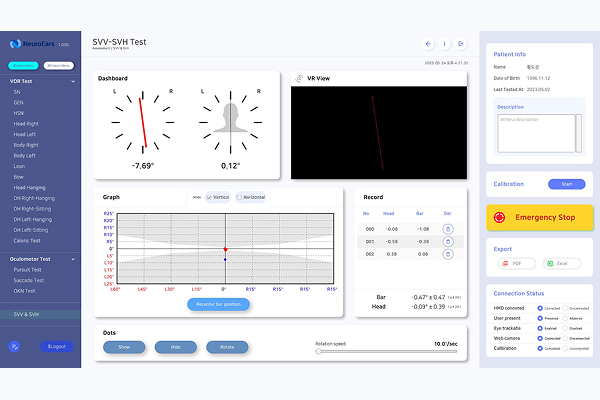This screenshot has width=600, height=400.
Task: Click the round user icon beside Logout
Action: 15,346
